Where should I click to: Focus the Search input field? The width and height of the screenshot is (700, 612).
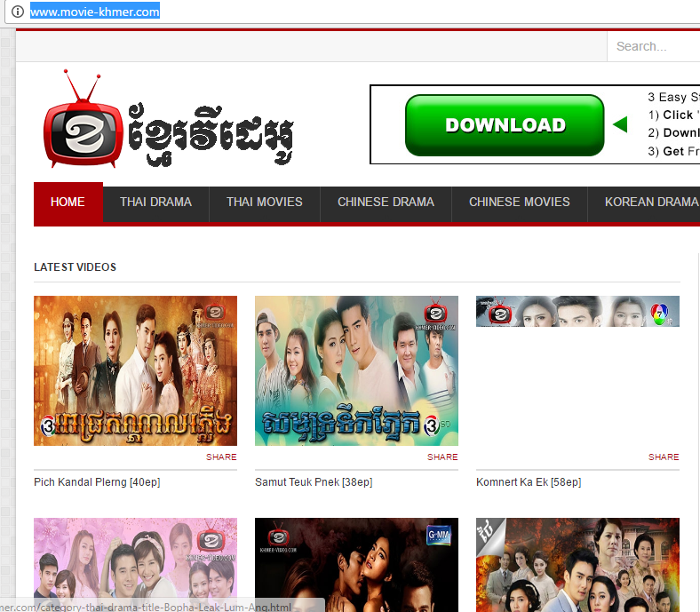click(x=654, y=46)
